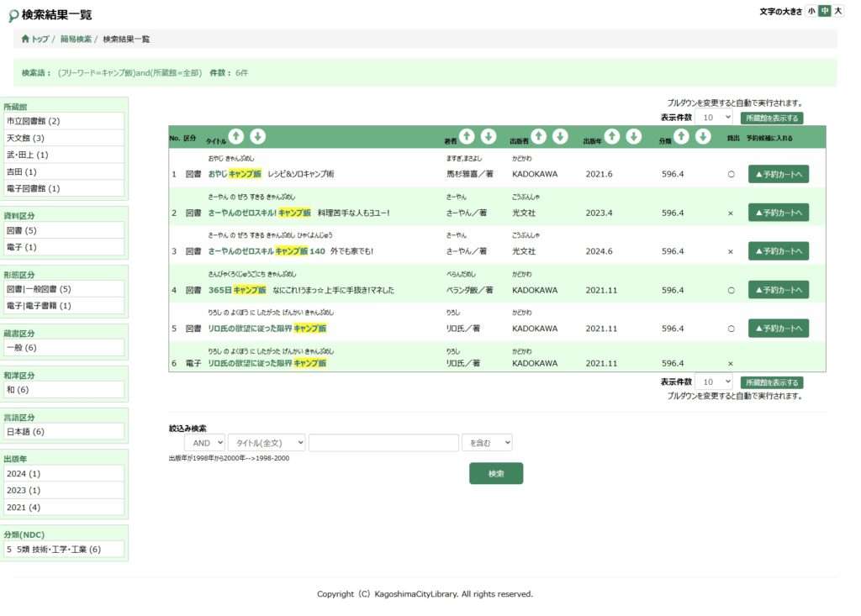Set font size to large (大)
The width and height of the screenshot is (861, 616).
[837, 11]
